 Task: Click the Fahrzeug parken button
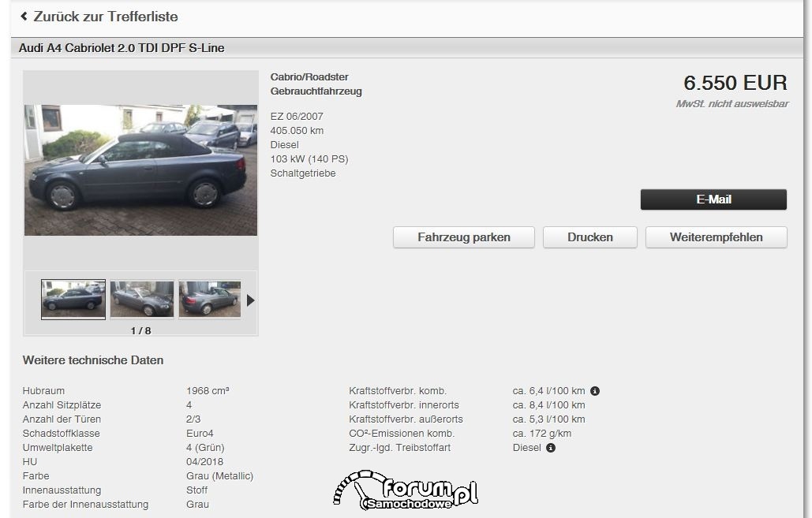[464, 237]
